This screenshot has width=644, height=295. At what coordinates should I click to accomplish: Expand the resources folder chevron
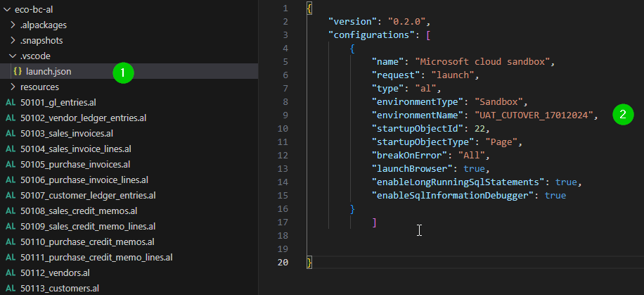coord(13,87)
